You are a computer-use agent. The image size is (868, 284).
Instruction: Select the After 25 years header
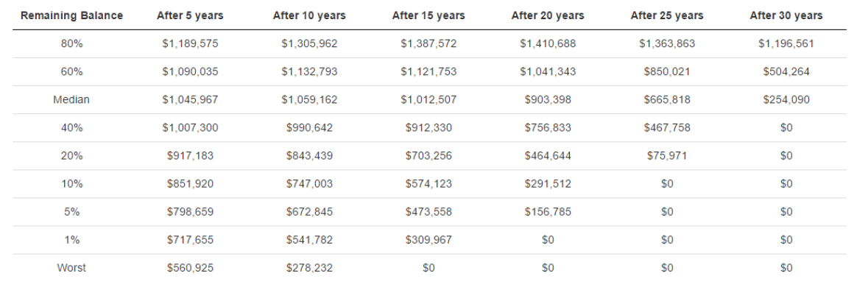[x=667, y=15]
